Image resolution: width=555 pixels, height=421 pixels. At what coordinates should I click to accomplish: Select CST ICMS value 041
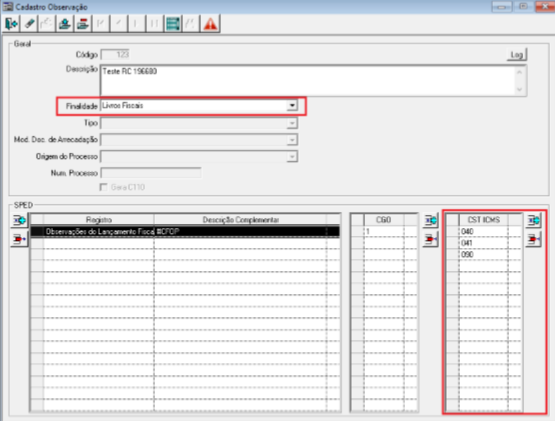(x=484, y=243)
